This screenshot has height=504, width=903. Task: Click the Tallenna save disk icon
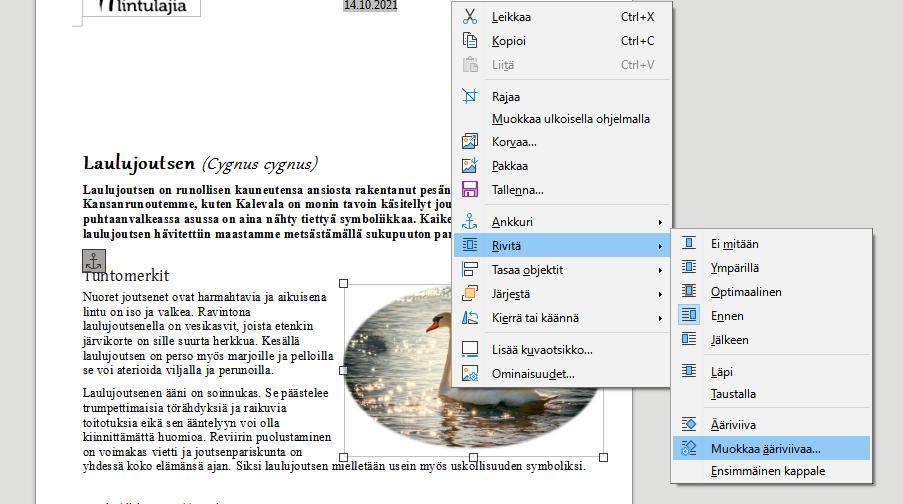pos(470,190)
